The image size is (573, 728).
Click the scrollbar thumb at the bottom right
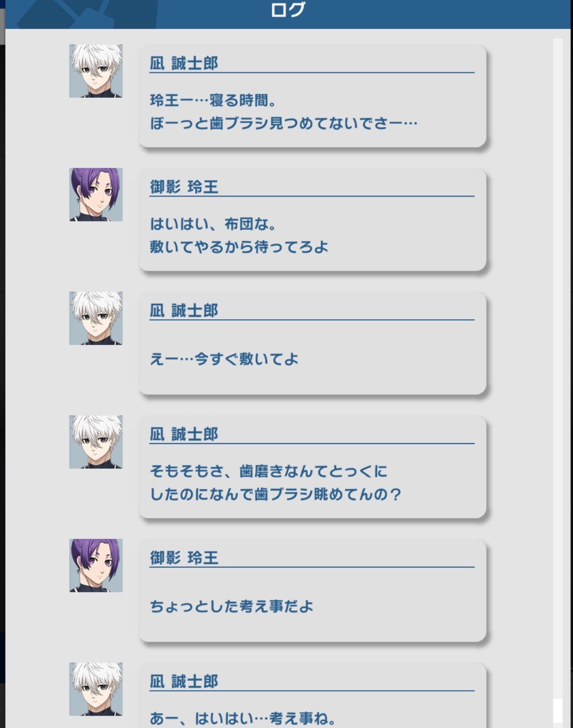point(558,711)
